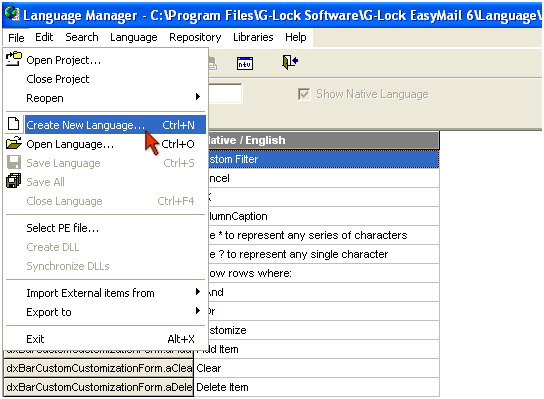
Task: Select the 'any series of characters' row
Action: tap(323, 235)
